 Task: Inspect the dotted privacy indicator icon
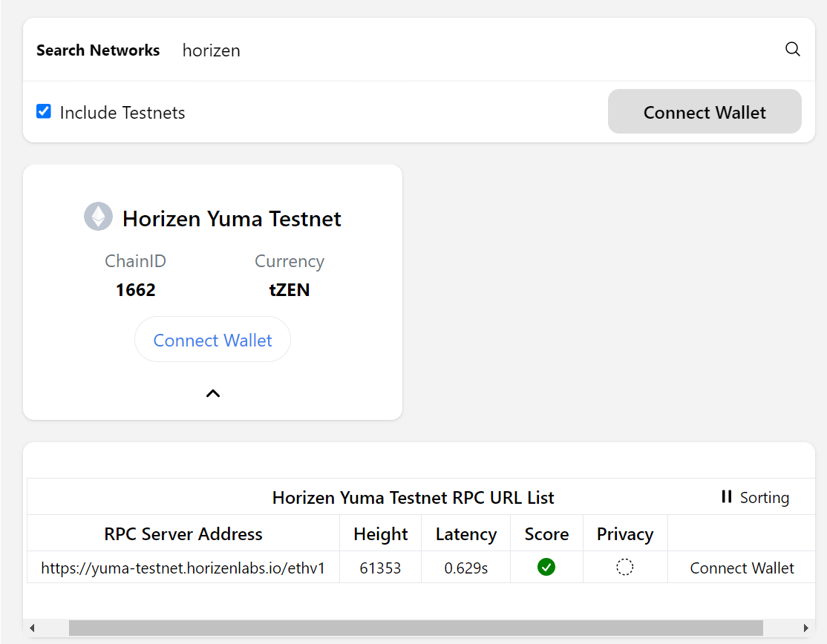point(624,567)
